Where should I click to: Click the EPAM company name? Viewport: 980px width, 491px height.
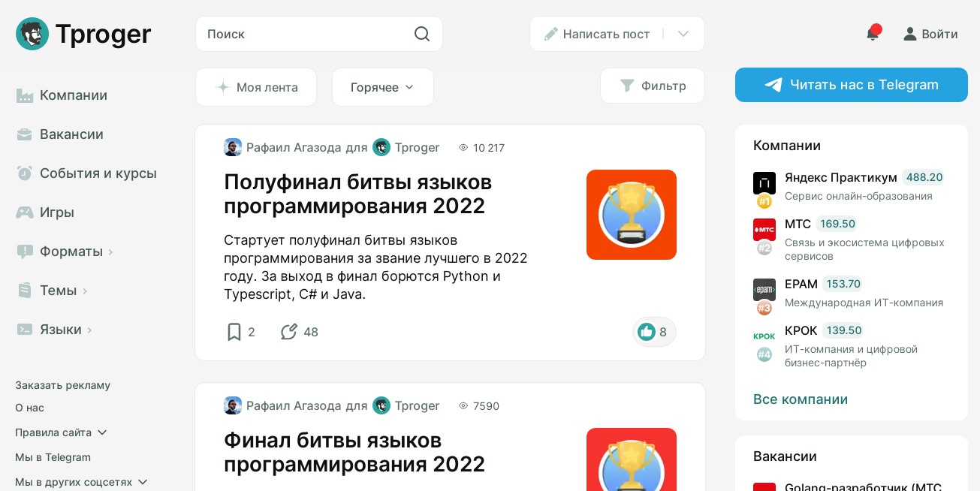point(801,284)
